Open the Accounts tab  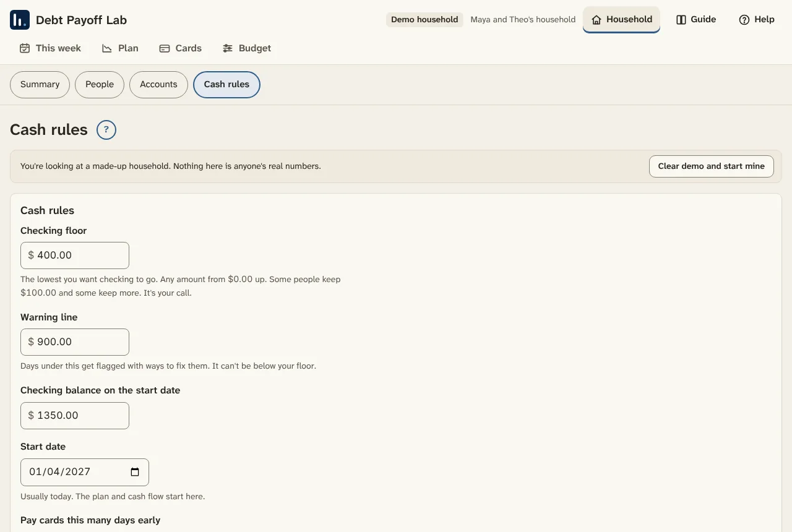(158, 85)
